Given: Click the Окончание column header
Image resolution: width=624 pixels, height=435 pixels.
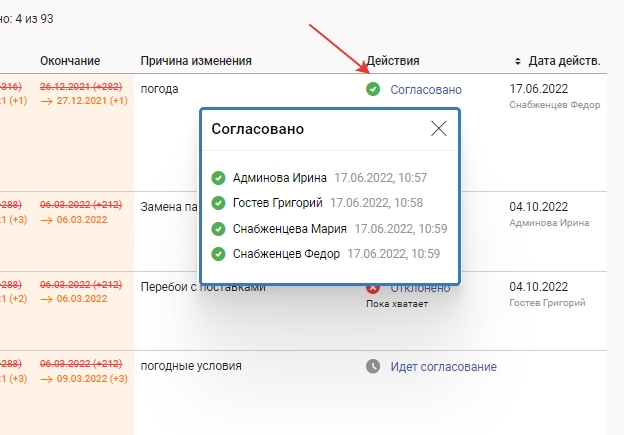Looking at the screenshot, I should 70,61.
